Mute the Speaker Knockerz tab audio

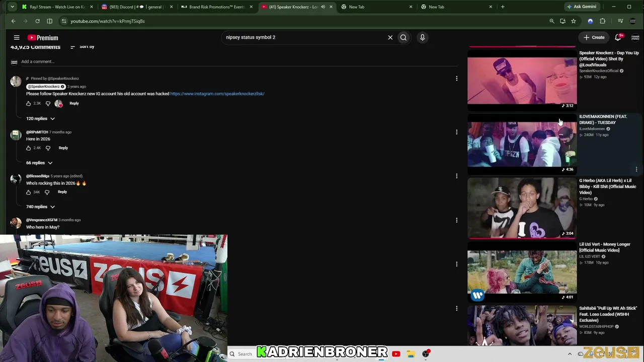pyautogui.click(x=323, y=7)
